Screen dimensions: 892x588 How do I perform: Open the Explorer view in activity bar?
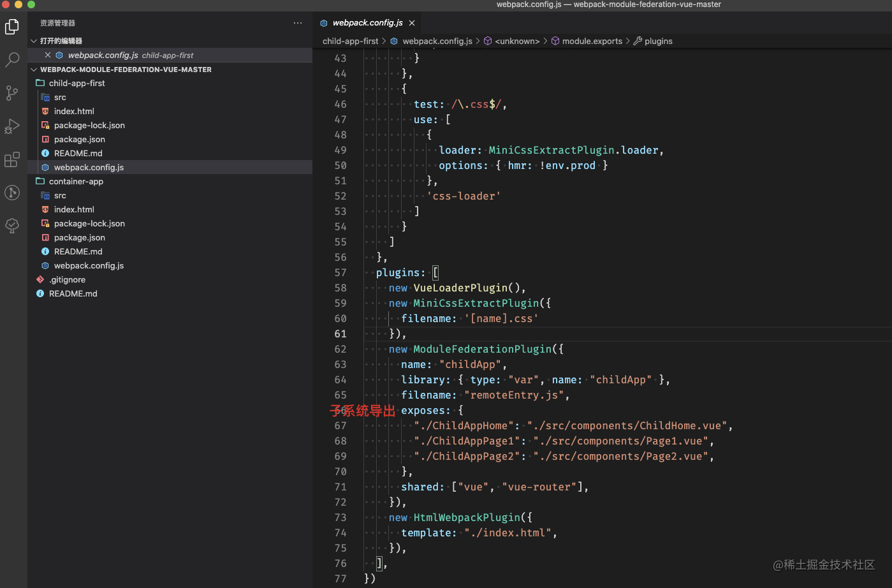[12, 26]
